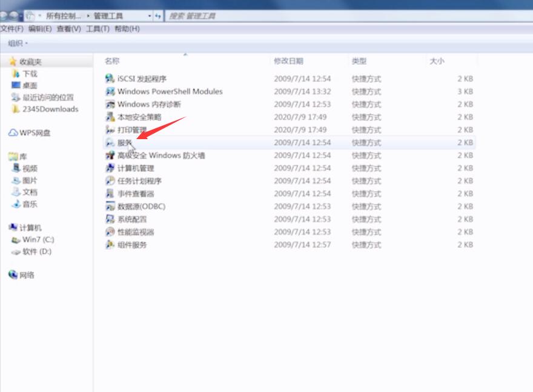
Task: Click date 2009/7/14 13:32 of PowerShell Modules
Action: pyautogui.click(x=302, y=91)
